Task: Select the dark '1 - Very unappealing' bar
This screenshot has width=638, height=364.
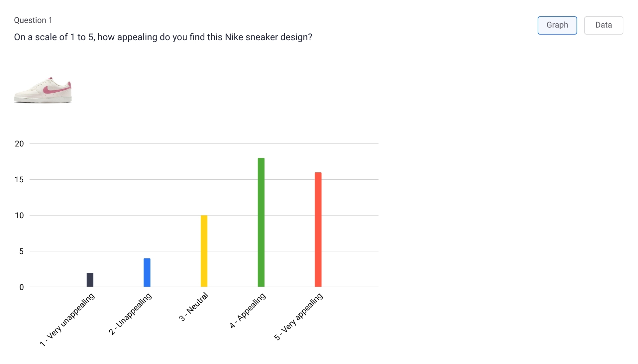Action: 90,279
